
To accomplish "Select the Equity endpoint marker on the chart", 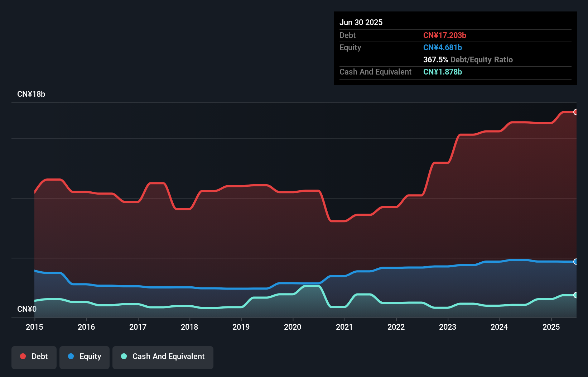I will pos(576,262).
